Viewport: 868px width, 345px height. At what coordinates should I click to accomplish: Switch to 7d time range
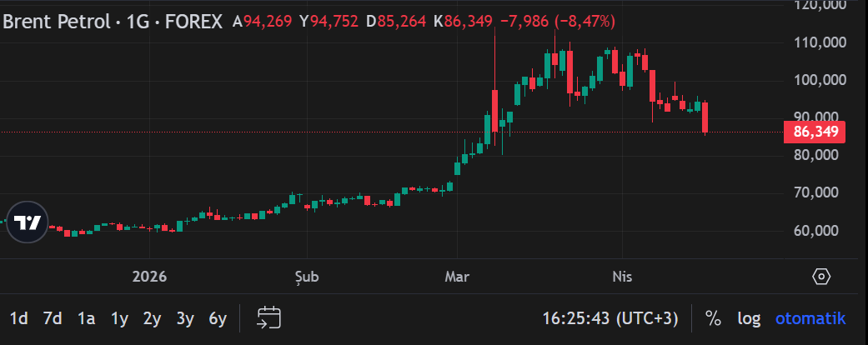(53, 318)
